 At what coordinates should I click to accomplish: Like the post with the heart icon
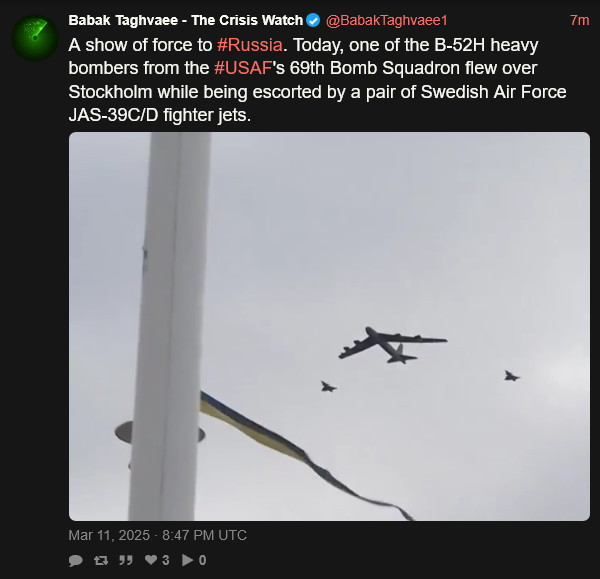tap(151, 560)
